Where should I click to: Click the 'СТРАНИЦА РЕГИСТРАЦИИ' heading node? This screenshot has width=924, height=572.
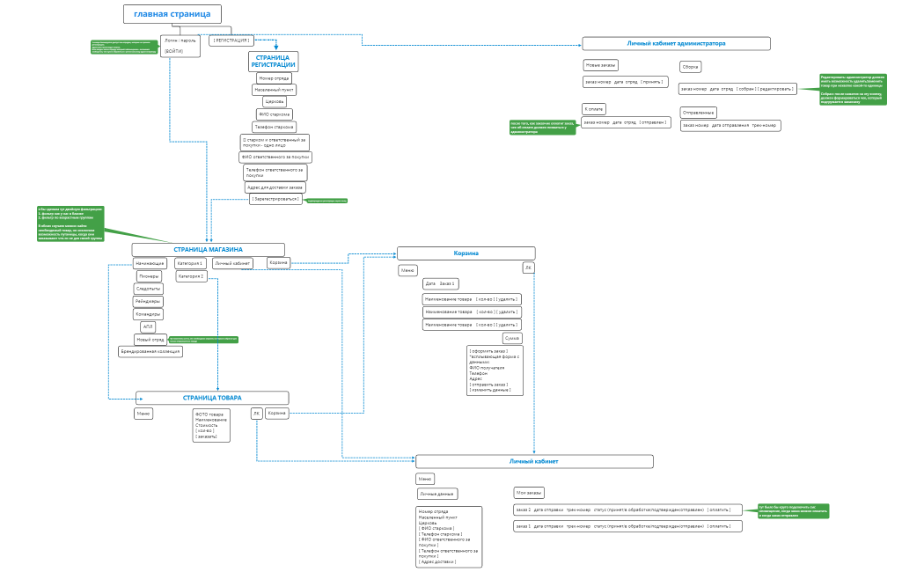(x=273, y=61)
